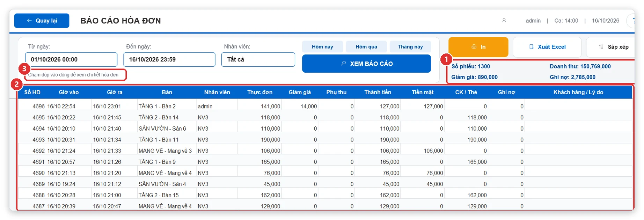Screen dimensions: 644x220
Task: Filter by Hôm qua quick range
Action: pos(366,47)
